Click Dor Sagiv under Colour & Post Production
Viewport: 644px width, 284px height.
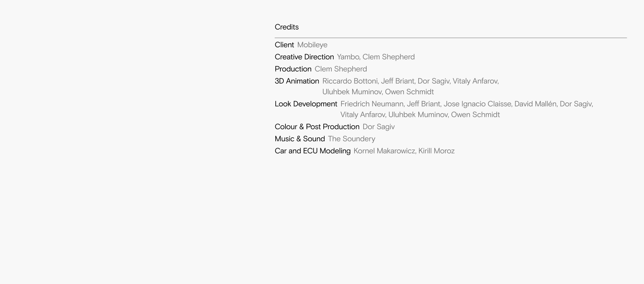[378, 127]
